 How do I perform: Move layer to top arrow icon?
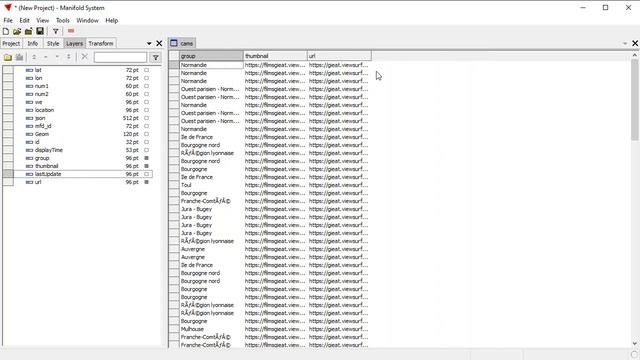tap(34, 57)
